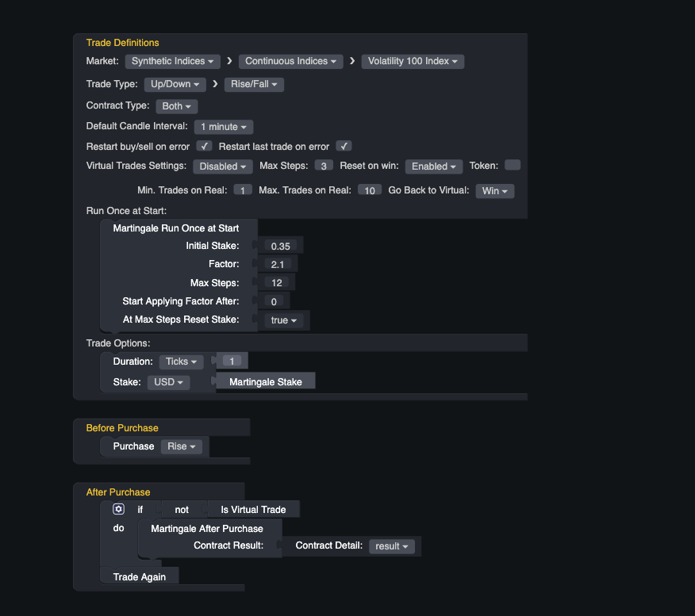The height and width of the screenshot is (616, 695).
Task: Check the Restart last trade on error box
Action: tap(344, 146)
